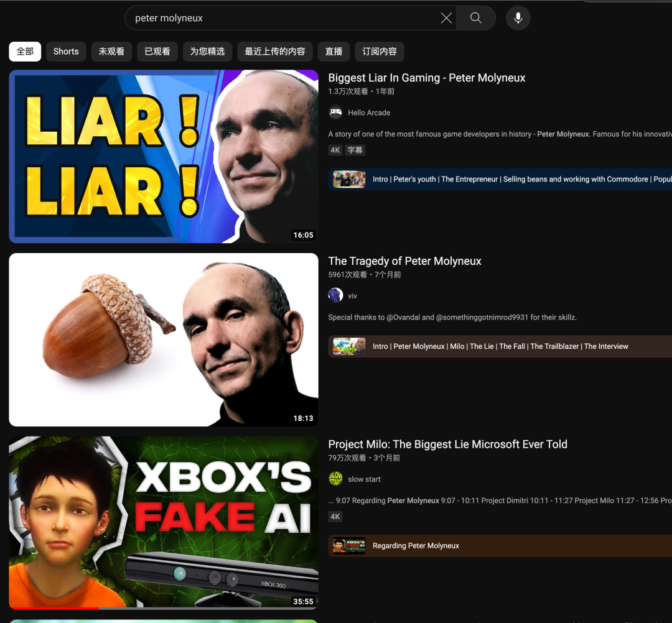
Task: Select the 未观看 filter chip
Action: coord(111,52)
